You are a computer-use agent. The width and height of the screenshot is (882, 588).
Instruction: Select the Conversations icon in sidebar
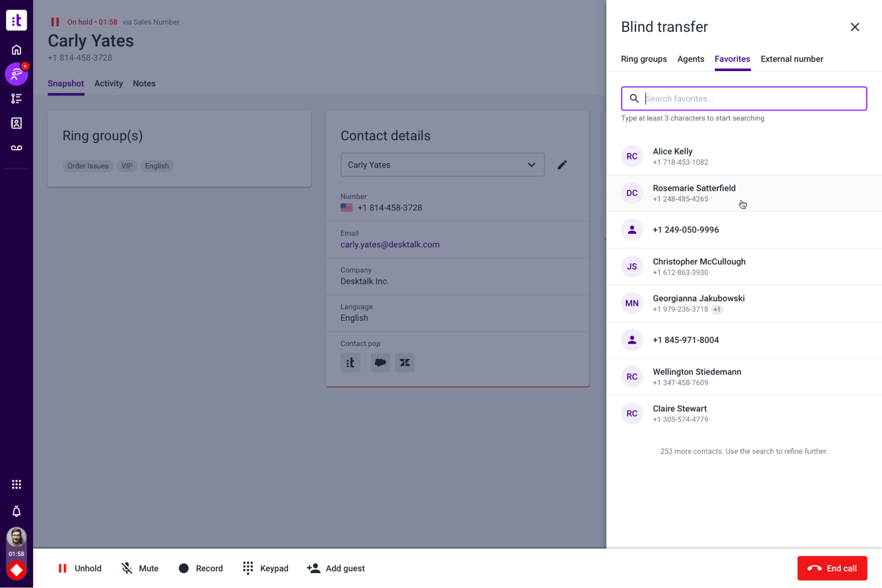pyautogui.click(x=16, y=74)
